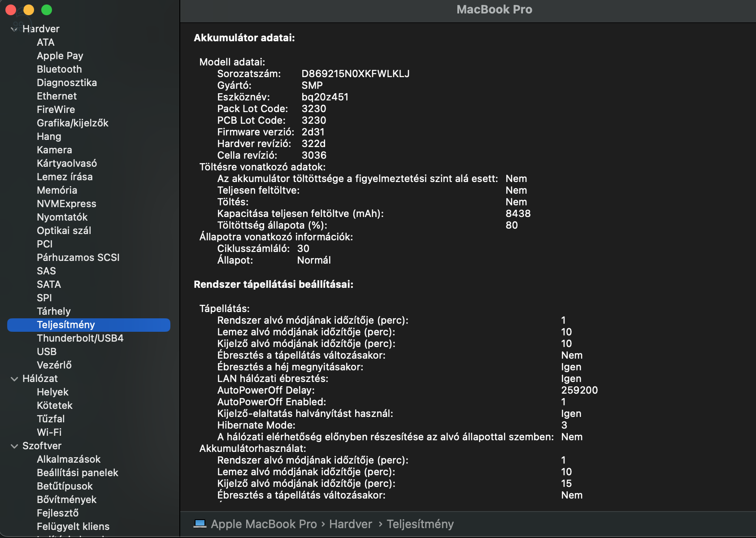This screenshot has height=538, width=756.
Task: Select SAS in the sidebar
Action: click(x=46, y=271)
